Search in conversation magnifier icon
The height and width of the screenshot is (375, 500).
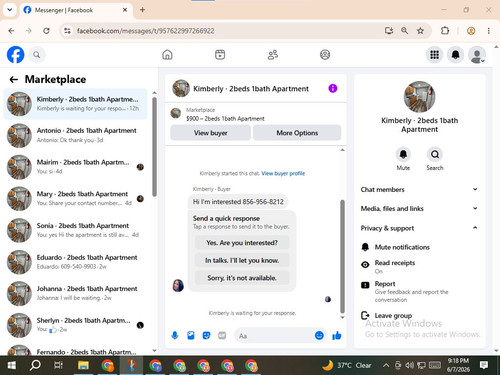coord(435,154)
